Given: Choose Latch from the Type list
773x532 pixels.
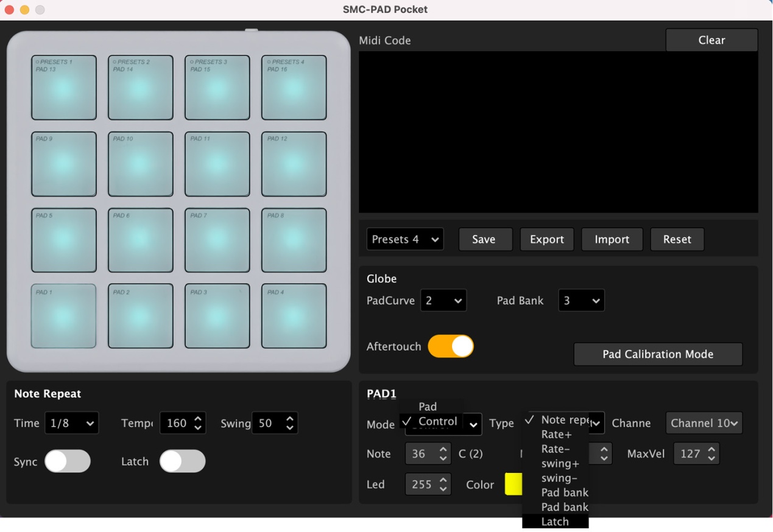Looking at the screenshot, I should [x=555, y=522].
